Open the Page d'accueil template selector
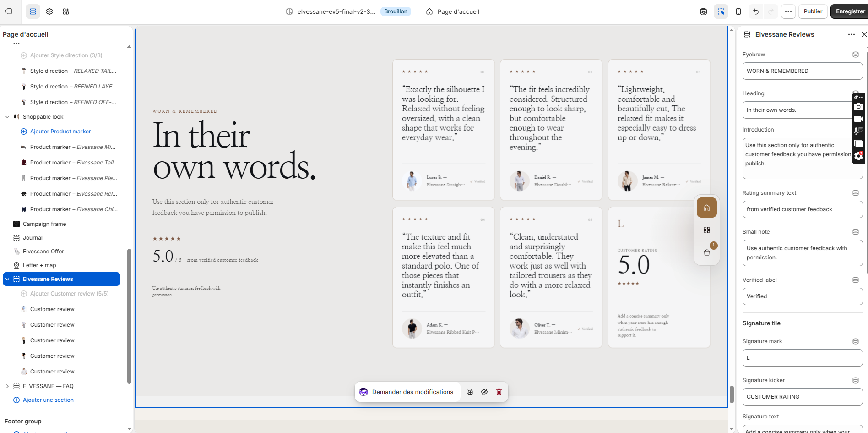The image size is (868, 433). point(453,11)
